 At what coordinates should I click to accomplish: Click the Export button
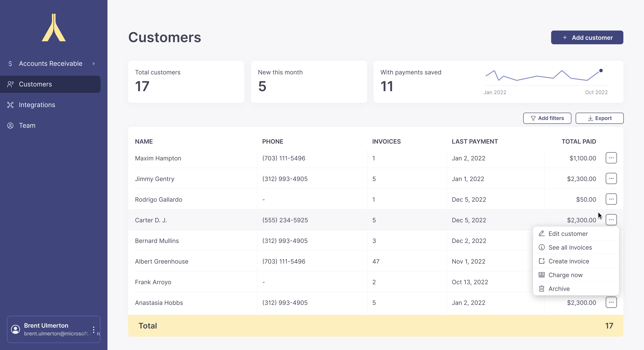coord(599,118)
